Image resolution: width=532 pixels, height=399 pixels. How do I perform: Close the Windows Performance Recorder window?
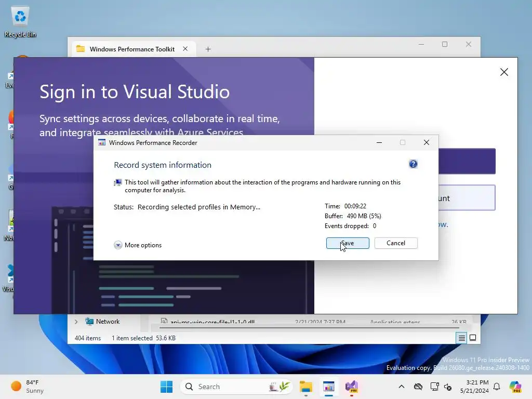[427, 142]
